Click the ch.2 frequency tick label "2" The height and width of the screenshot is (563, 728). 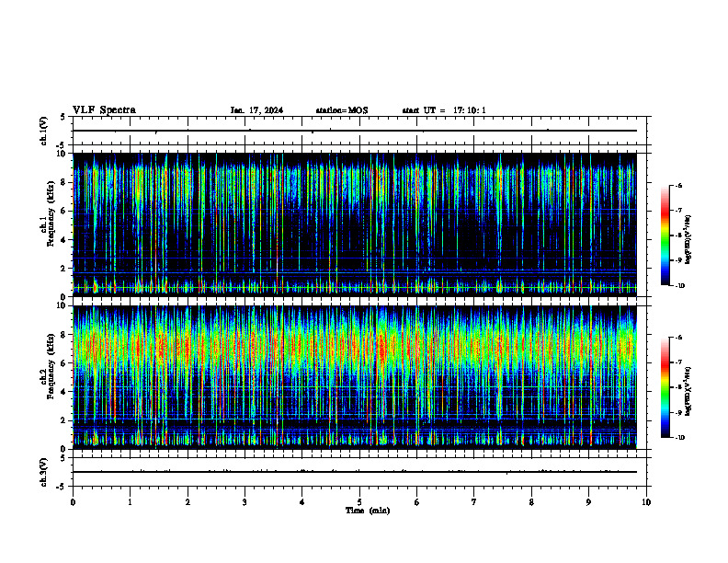click(64, 420)
